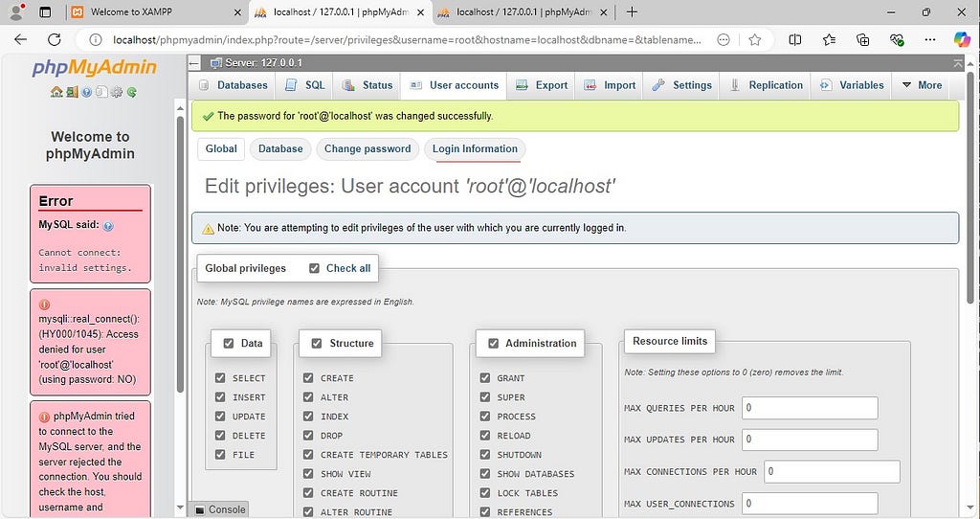
Task: Open address bar circled ellipsis icon
Action: point(724,40)
